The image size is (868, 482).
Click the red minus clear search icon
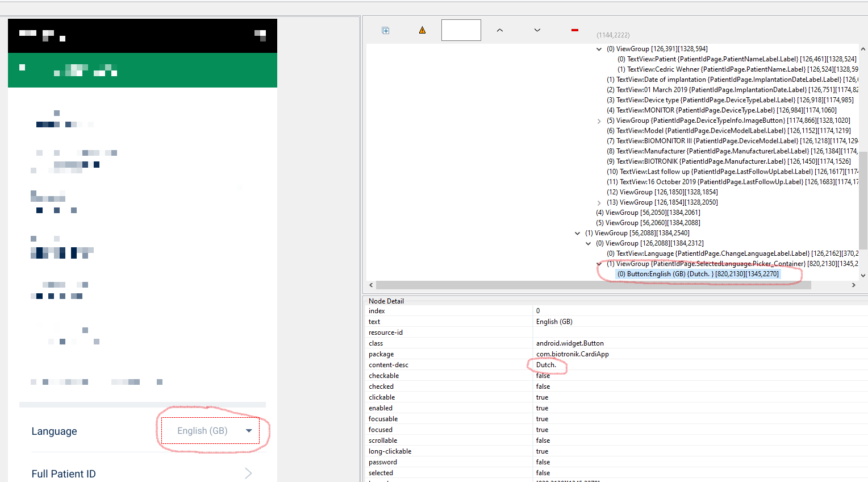pyautogui.click(x=575, y=30)
